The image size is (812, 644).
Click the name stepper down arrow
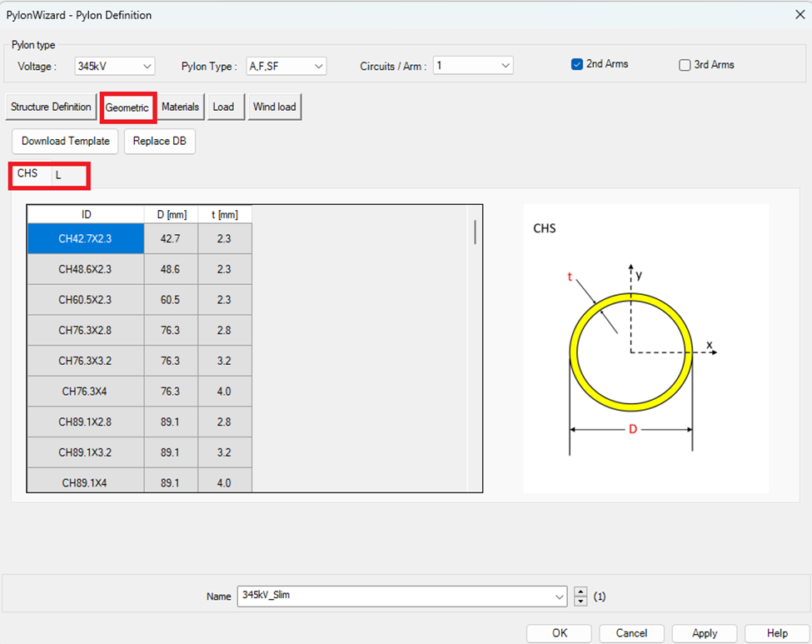(x=580, y=601)
